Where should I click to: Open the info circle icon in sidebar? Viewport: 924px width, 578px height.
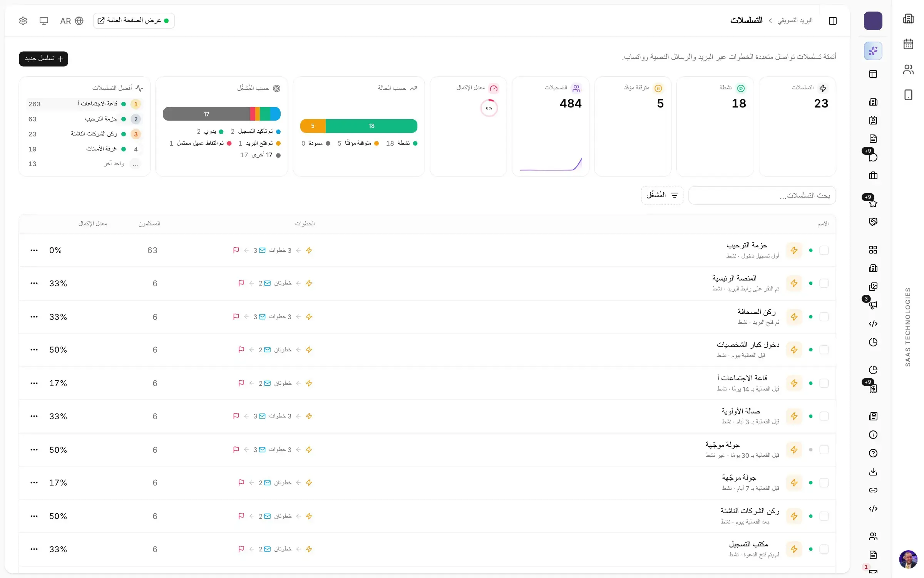pyautogui.click(x=873, y=435)
